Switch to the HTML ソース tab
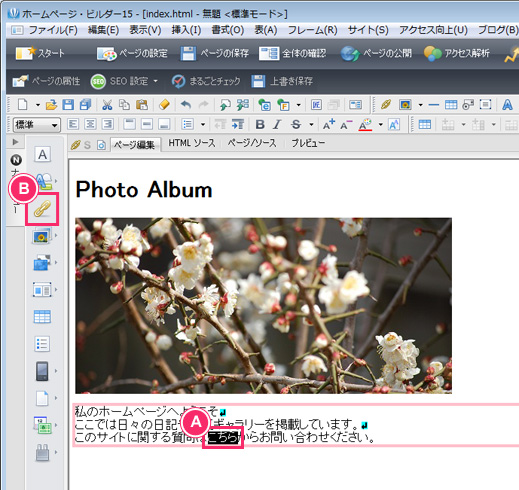The height and width of the screenshot is (490, 519). 192,143
